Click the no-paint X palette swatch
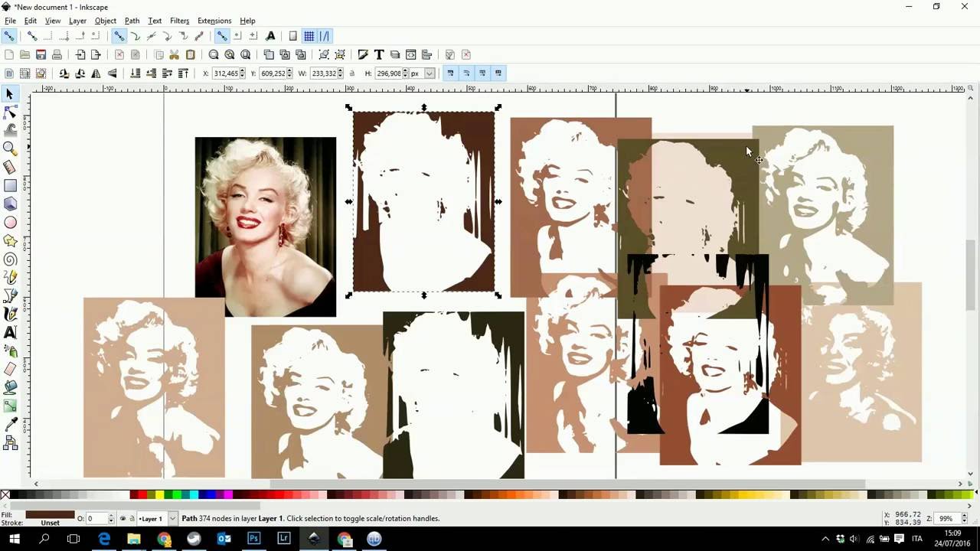980x551 pixels. pos(5,495)
